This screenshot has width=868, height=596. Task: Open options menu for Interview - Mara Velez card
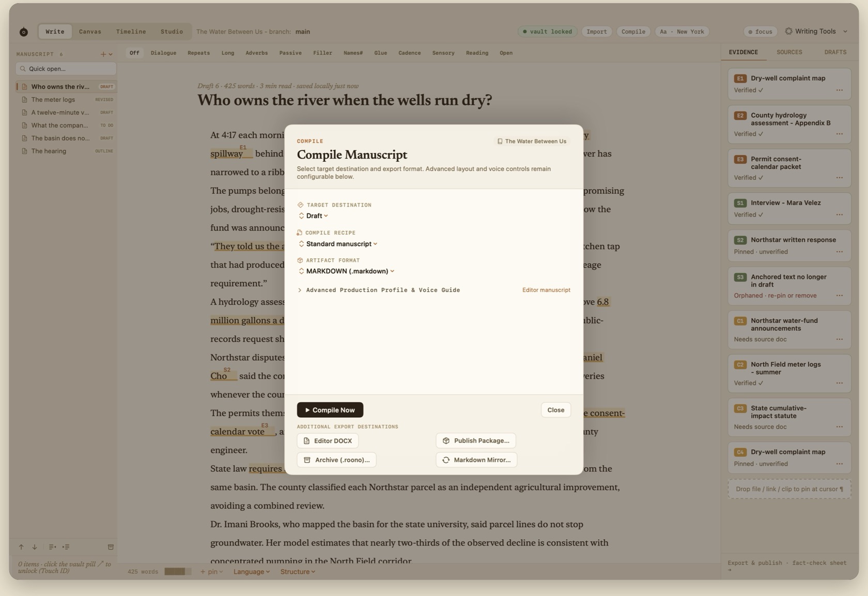point(840,215)
